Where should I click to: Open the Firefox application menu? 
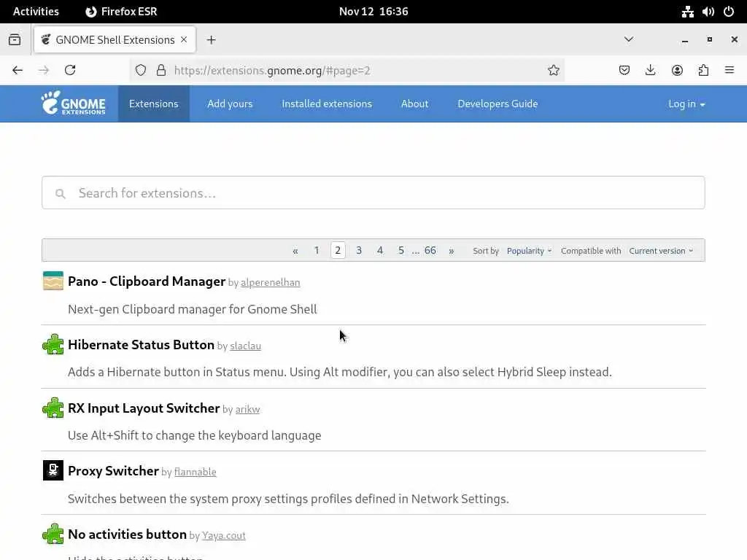pos(729,70)
